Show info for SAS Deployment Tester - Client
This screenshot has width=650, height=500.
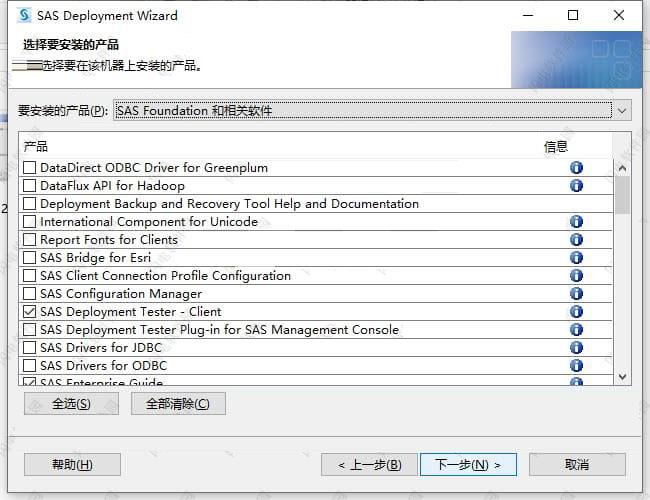[x=576, y=311]
